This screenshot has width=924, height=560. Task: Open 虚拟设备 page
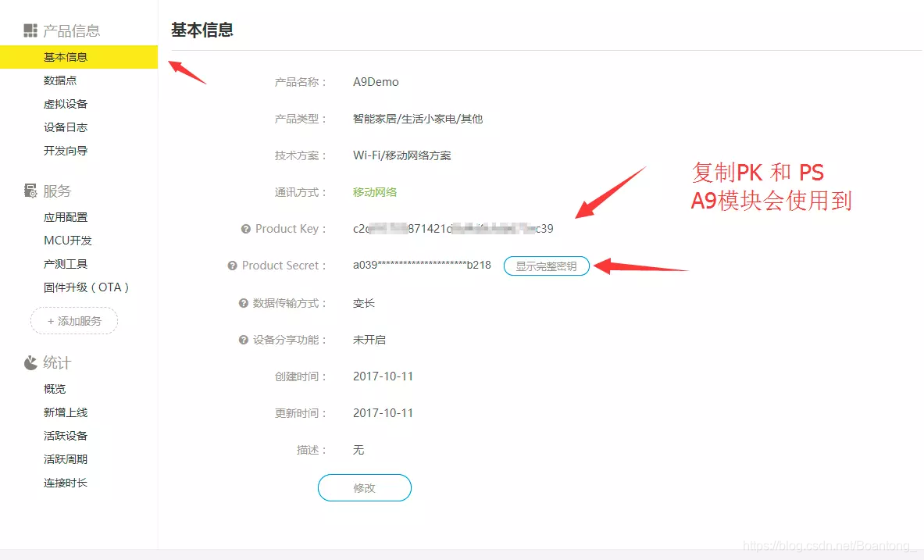point(66,104)
